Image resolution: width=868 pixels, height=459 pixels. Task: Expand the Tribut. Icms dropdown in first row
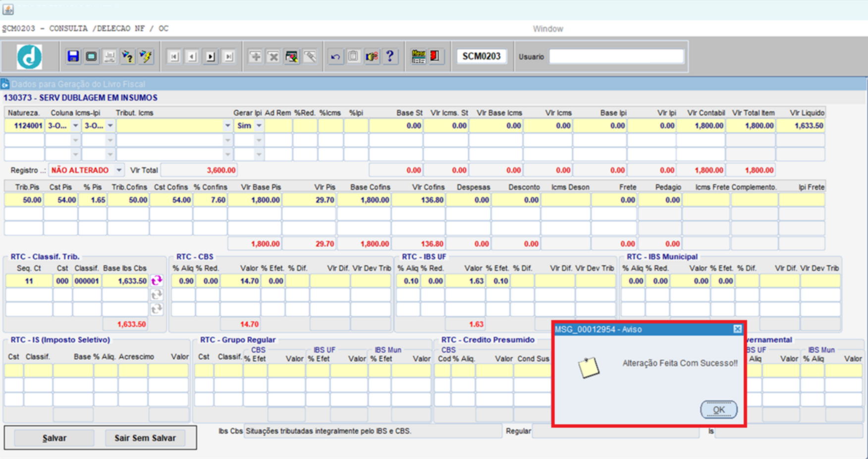tap(227, 126)
